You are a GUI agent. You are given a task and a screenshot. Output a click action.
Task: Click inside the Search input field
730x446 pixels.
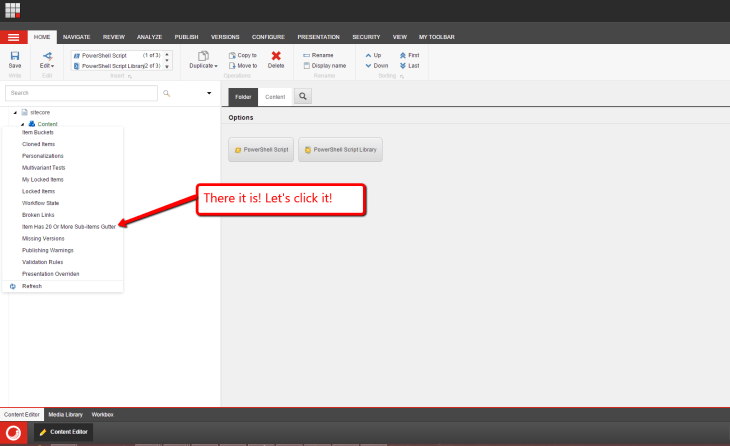click(x=80, y=93)
